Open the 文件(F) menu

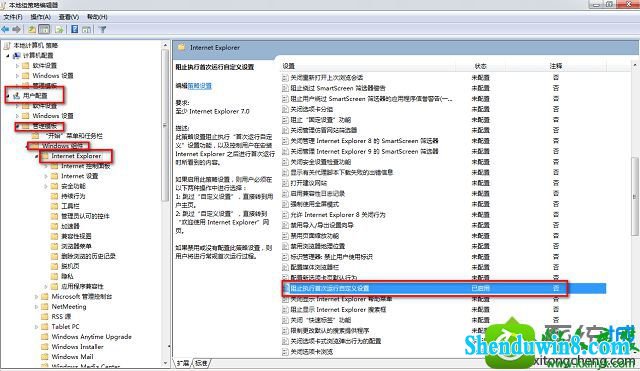click(13, 17)
